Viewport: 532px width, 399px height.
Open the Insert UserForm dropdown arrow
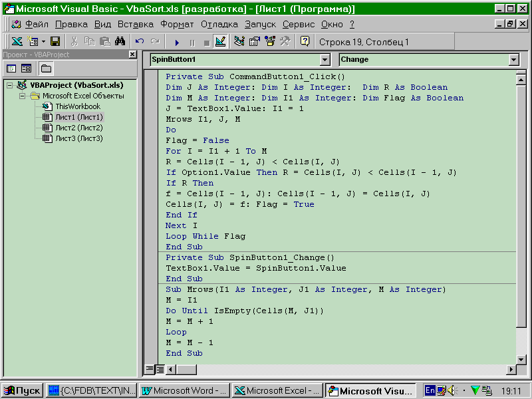pyautogui.click(x=43, y=42)
